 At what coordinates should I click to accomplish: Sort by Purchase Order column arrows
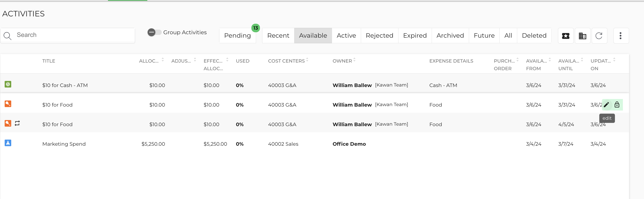[x=517, y=60]
